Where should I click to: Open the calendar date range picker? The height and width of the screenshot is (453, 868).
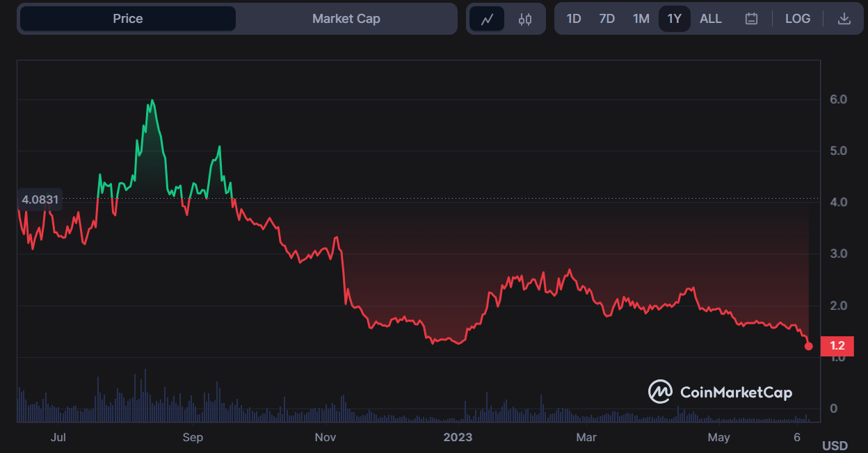[751, 19]
